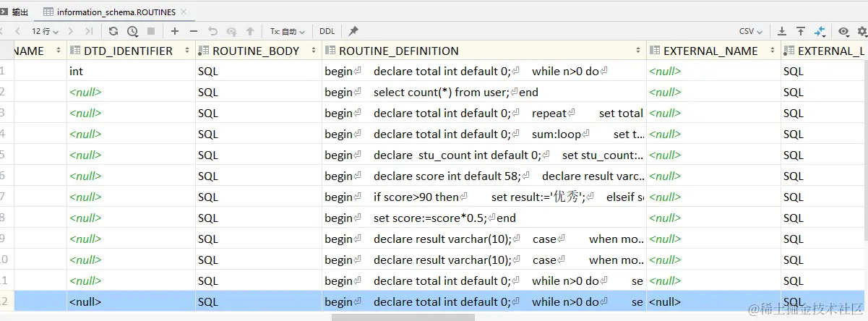This screenshot has width=868, height=321.
Task: Select row 7 definition 'if score>90 then'
Action: pos(484,197)
